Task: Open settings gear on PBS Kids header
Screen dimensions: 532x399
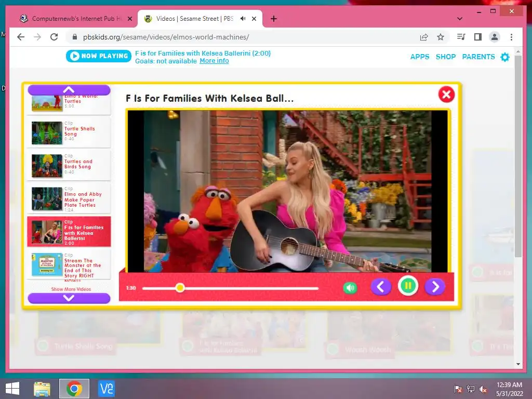Action: pyautogui.click(x=505, y=57)
